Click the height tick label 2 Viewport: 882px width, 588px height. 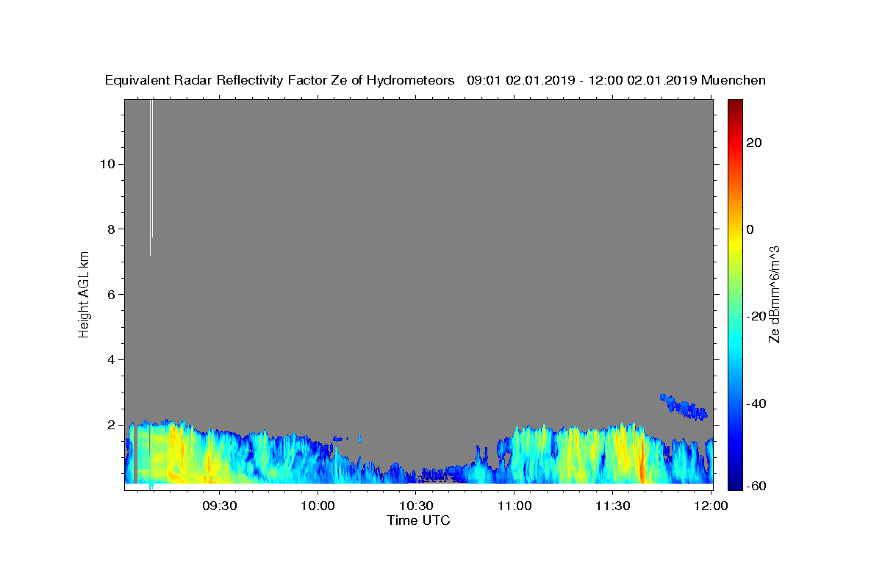coord(110,425)
